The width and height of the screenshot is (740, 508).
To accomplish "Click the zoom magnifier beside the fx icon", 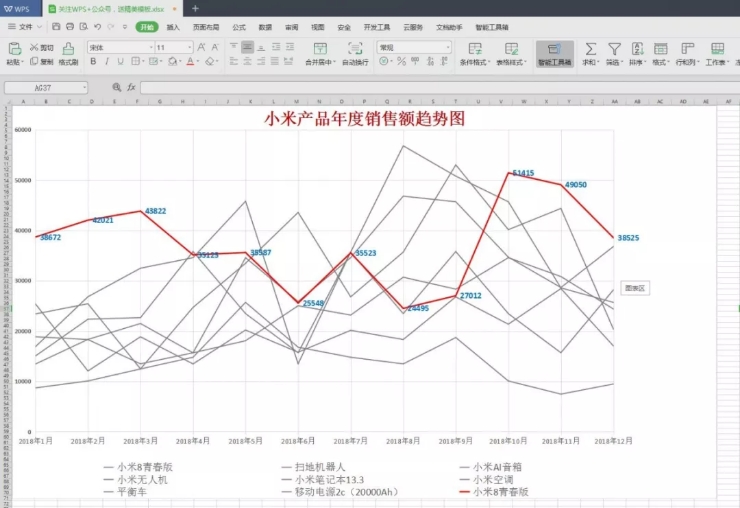I will 117,87.
